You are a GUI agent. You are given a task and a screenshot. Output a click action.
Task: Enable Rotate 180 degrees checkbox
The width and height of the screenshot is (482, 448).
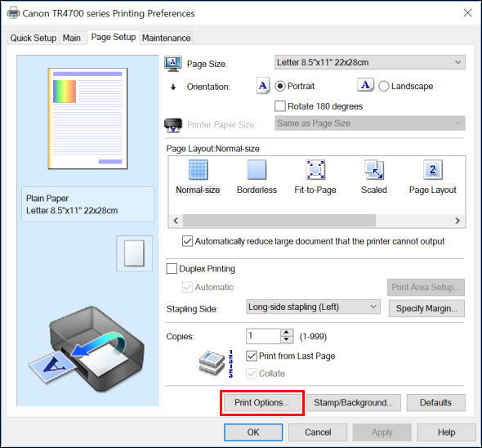pyautogui.click(x=280, y=106)
